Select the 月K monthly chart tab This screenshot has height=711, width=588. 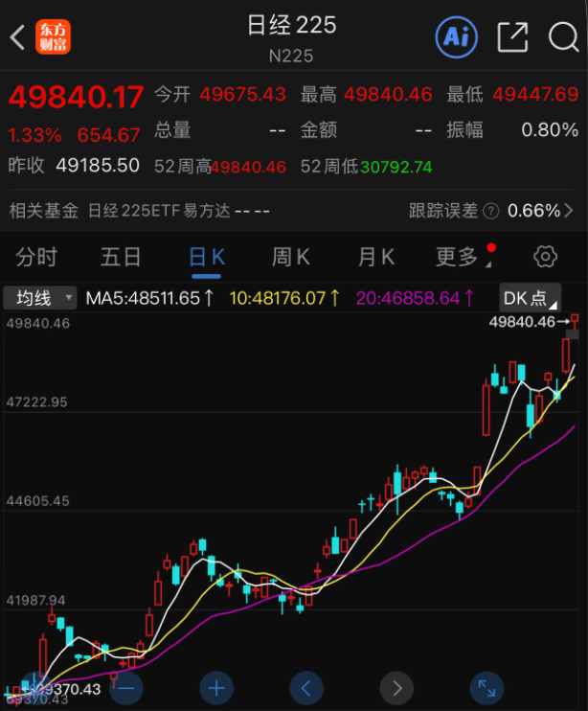375,257
